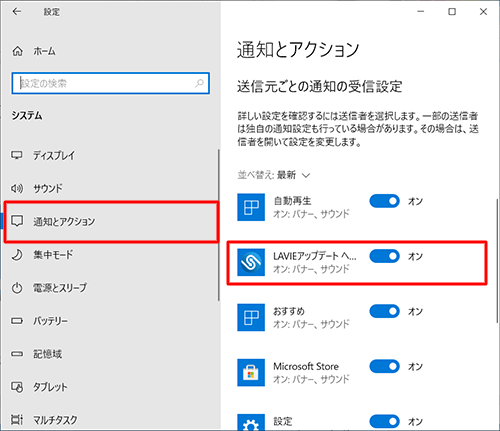
Task: Select バッテリー in the sidebar
Action: [x=110, y=321]
